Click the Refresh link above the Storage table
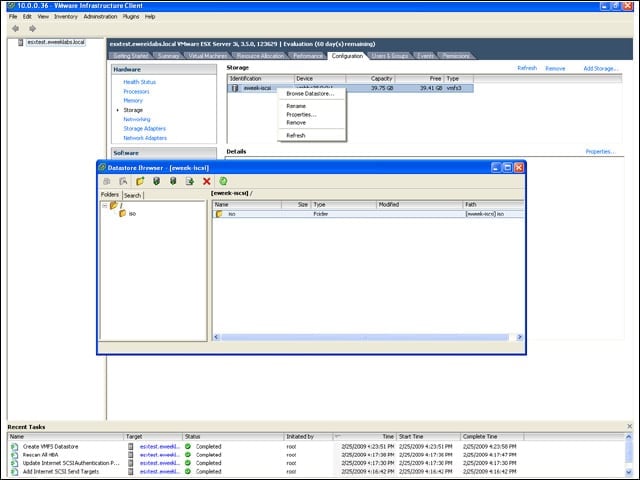Viewport: 640px width, 480px height. pos(527,68)
